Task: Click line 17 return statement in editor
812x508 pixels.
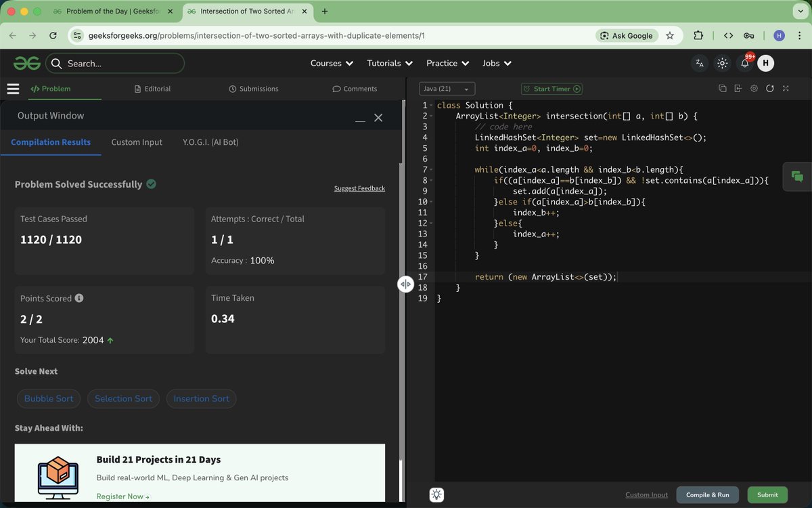Action: [x=545, y=277]
